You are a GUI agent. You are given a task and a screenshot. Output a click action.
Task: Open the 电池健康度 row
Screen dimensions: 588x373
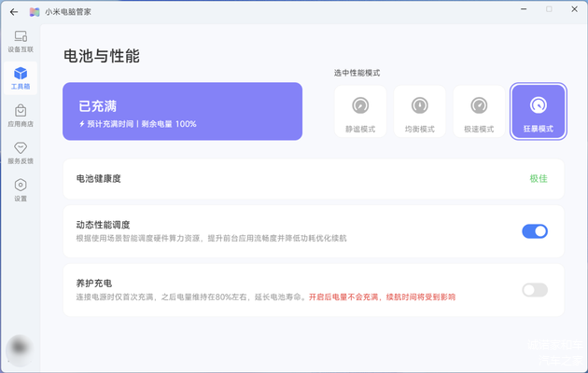(x=280, y=178)
